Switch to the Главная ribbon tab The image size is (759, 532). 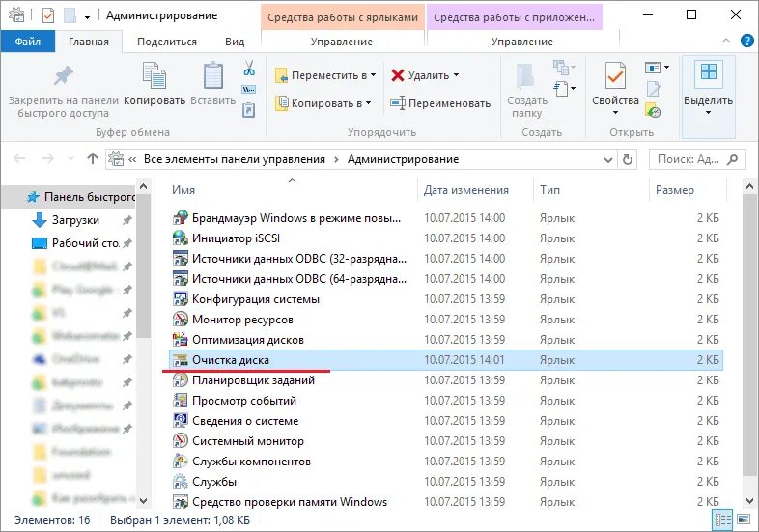pos(89,42)
